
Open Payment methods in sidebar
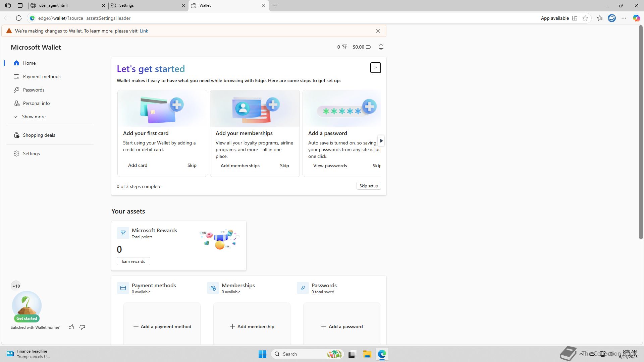pos(42,76)
